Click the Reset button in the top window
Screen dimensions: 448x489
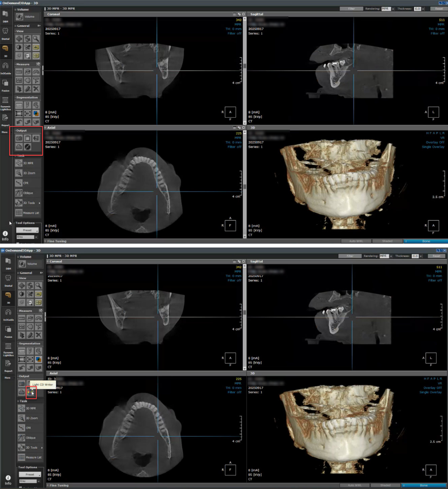coord(439,9)
